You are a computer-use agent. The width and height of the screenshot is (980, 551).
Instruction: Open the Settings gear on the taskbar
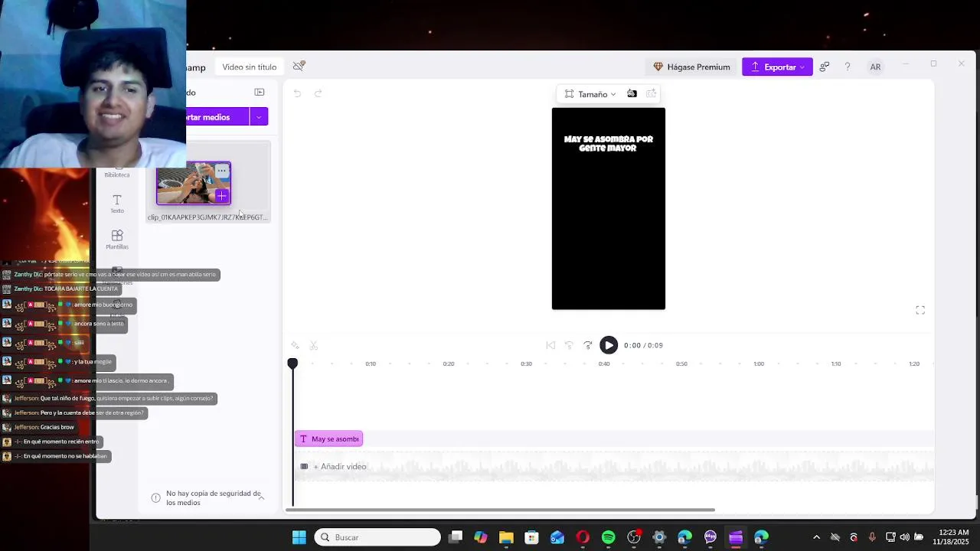(659, 537)
